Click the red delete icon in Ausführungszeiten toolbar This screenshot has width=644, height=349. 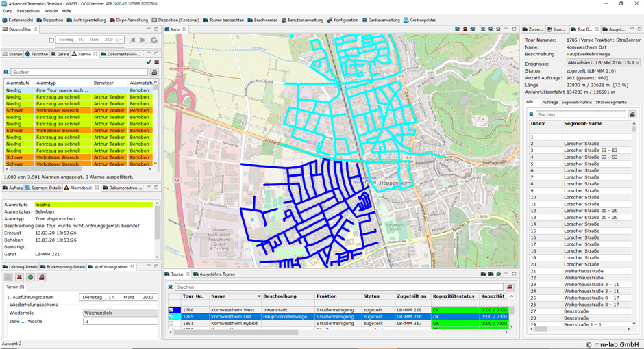coord(19,277)
